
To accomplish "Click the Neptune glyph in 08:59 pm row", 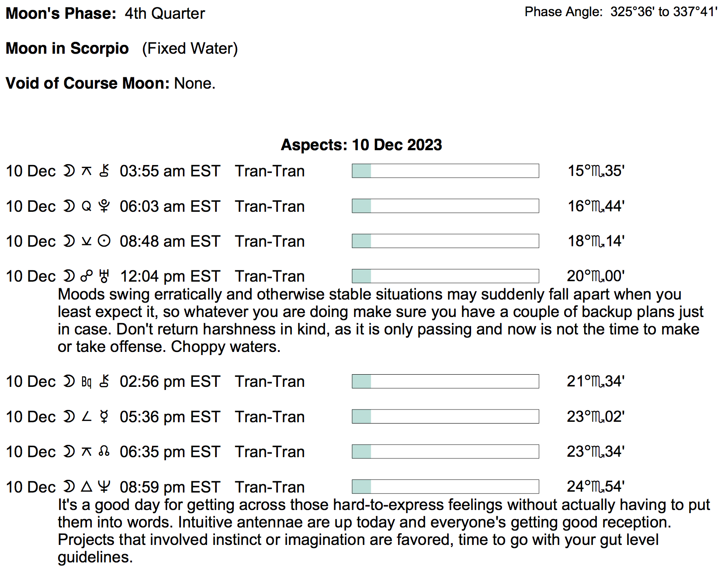I will tap(104, 486).
